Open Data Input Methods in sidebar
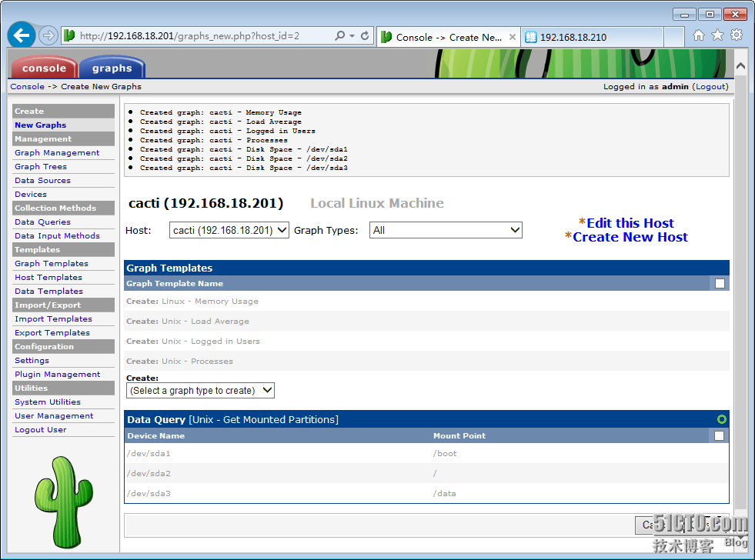 tap(57, 235)
